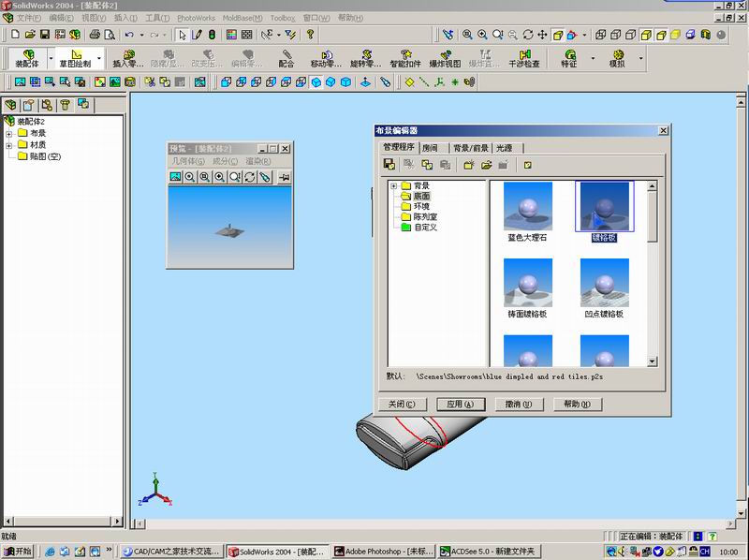Click the traffic light Rebuild icon

tap(212, 35)
